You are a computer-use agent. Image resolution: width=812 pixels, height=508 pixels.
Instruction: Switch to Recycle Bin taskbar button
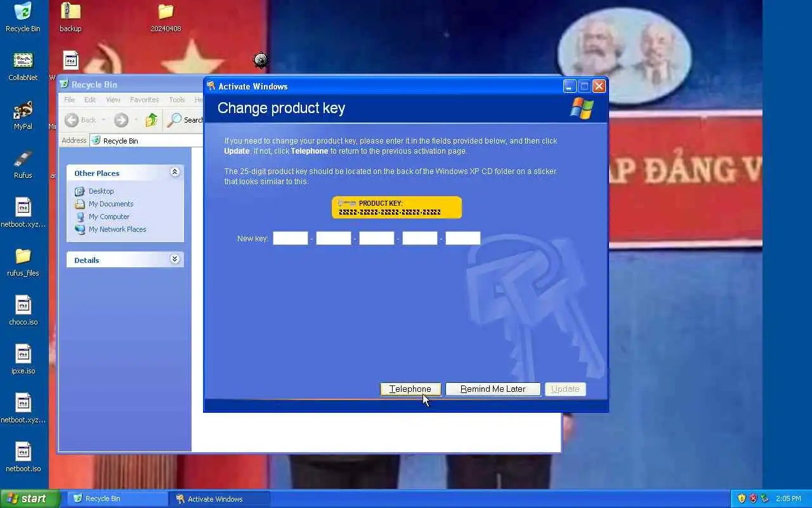[117, 498]
